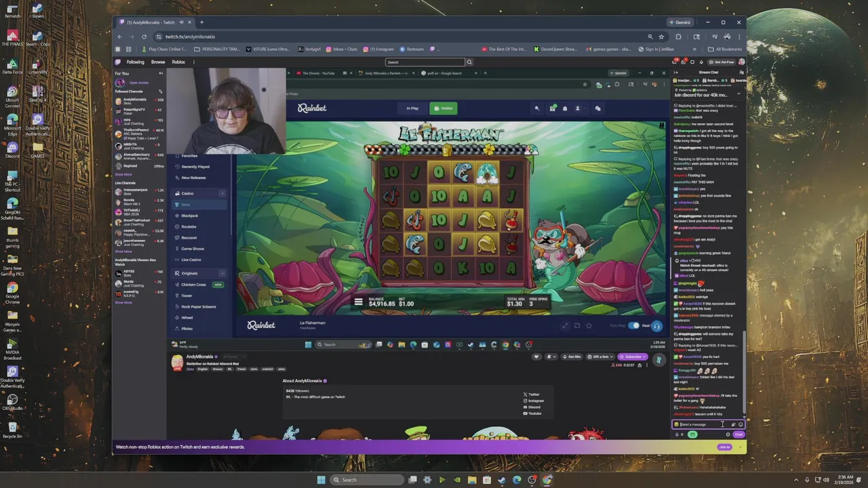
Task: Click the Get Bits button
Action: [572, 357]
